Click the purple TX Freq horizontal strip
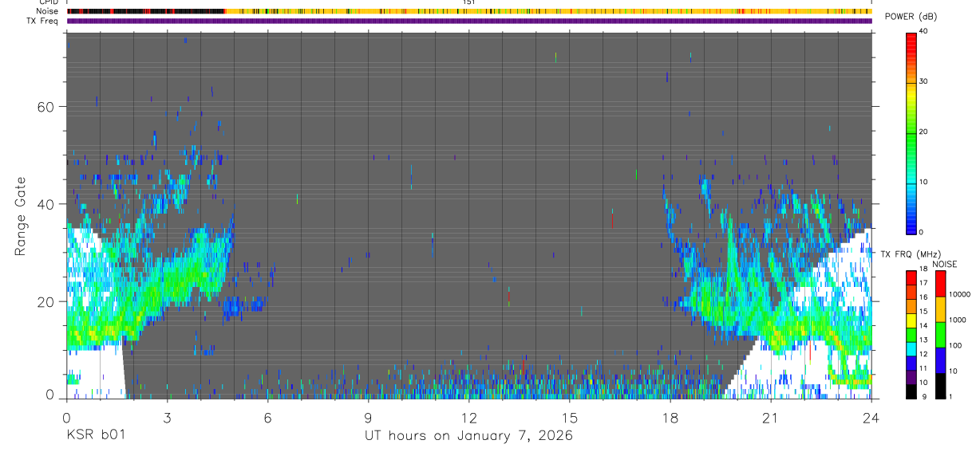This screenshot has height=452, width=980. (469, 21)
